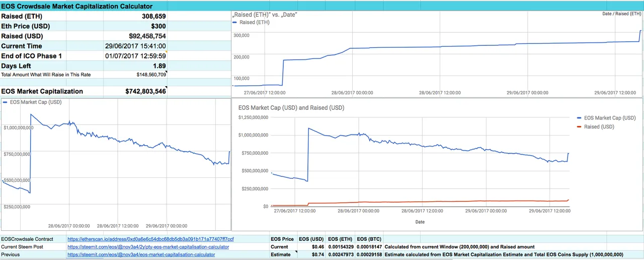Click the 300,000 axis label in top chart
Screen dimensions: 644x260
(x=242, y=35)
